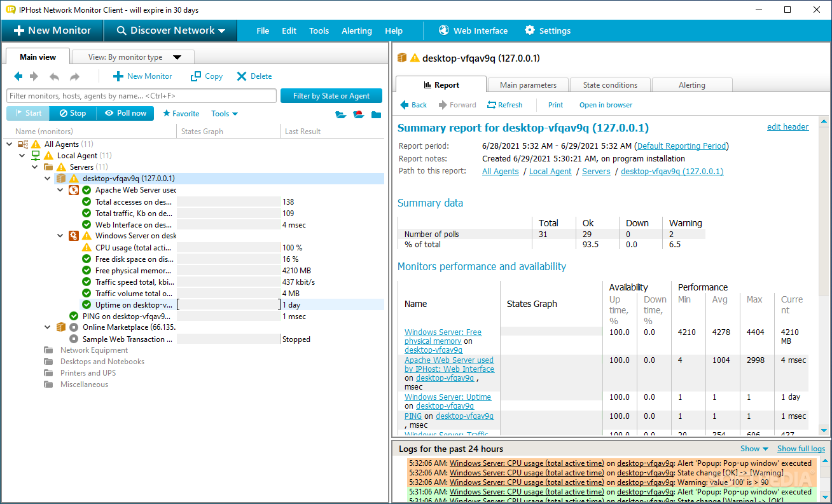This screenshot has width=832, height=504.
Task: Refresh the report
Action: (x=505, y=105)
